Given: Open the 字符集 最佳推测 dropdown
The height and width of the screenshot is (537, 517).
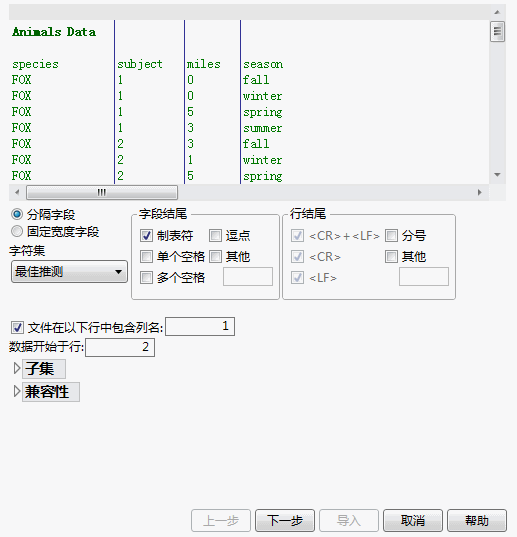Looking at the screenshot, I should (70, 272).
